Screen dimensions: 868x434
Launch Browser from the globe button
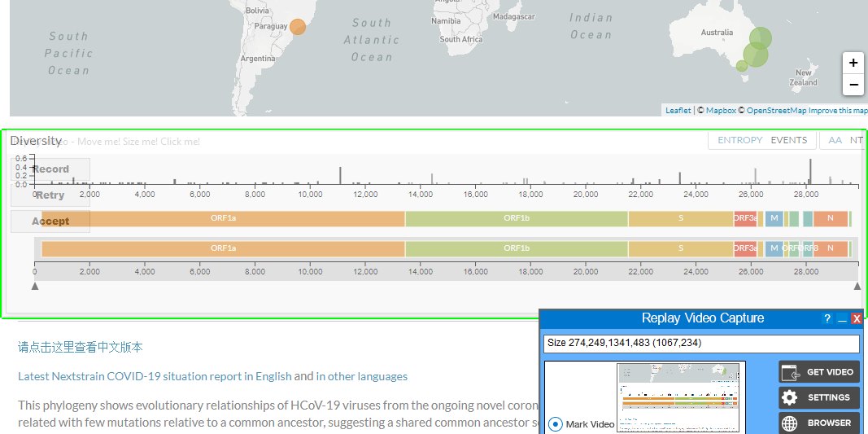(818, 423)
